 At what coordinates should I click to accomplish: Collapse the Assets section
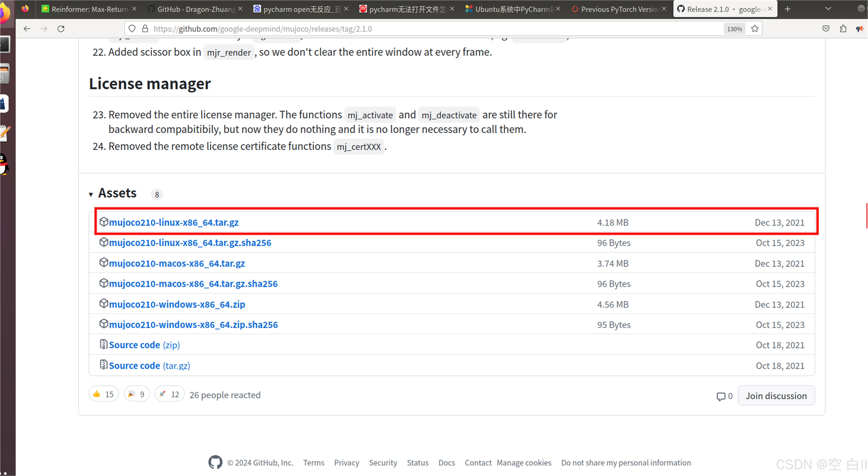(91, 194)
